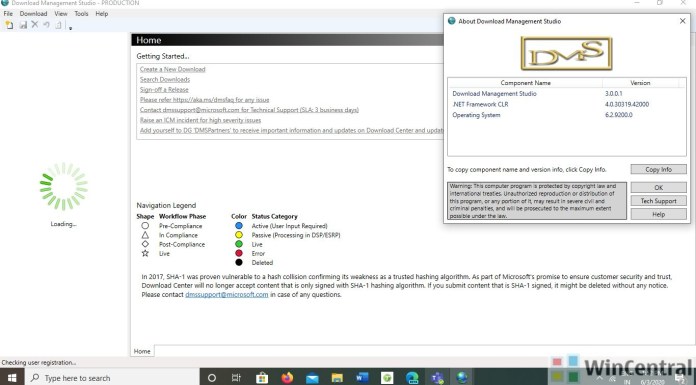This screenshot has width=696, height=385.
Task: Click the Type here to search box
Action: tap(112, 378)
